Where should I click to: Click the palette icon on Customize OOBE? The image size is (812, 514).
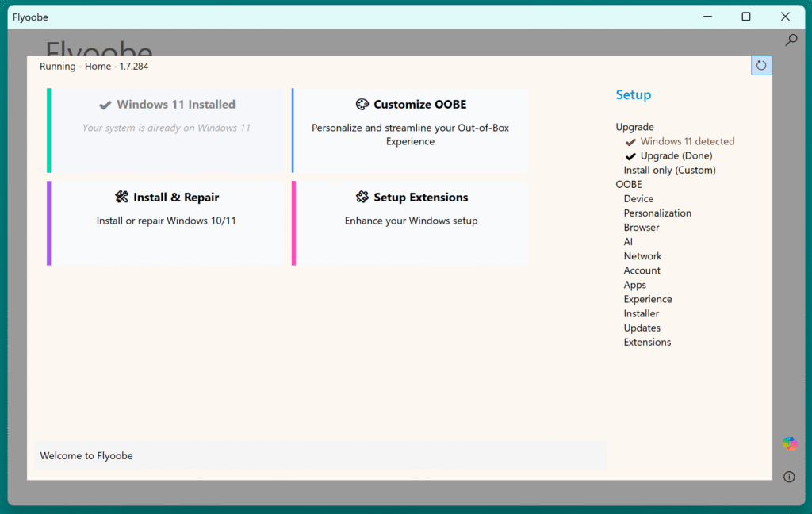362,105
